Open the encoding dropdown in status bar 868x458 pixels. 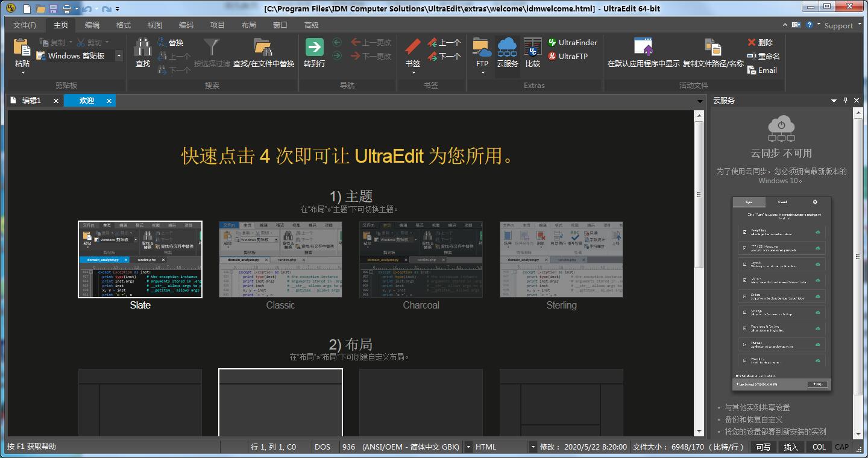tap(468, 447)
